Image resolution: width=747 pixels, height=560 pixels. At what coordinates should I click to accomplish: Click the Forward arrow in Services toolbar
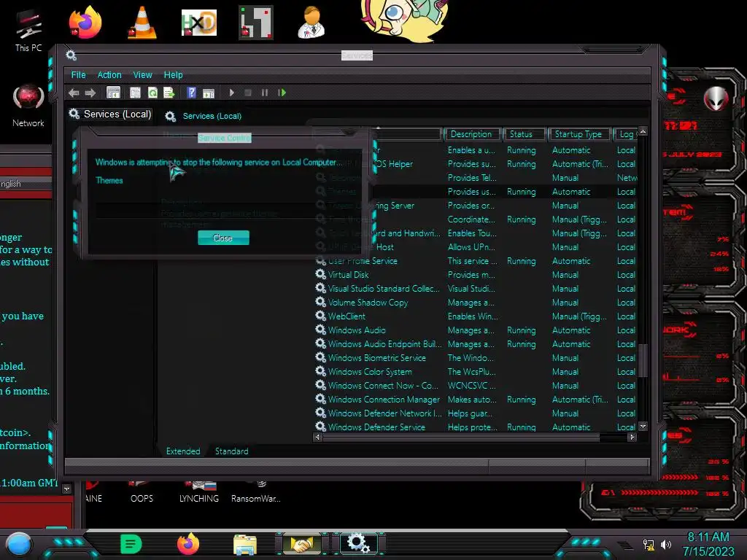[x=90, y=93]
